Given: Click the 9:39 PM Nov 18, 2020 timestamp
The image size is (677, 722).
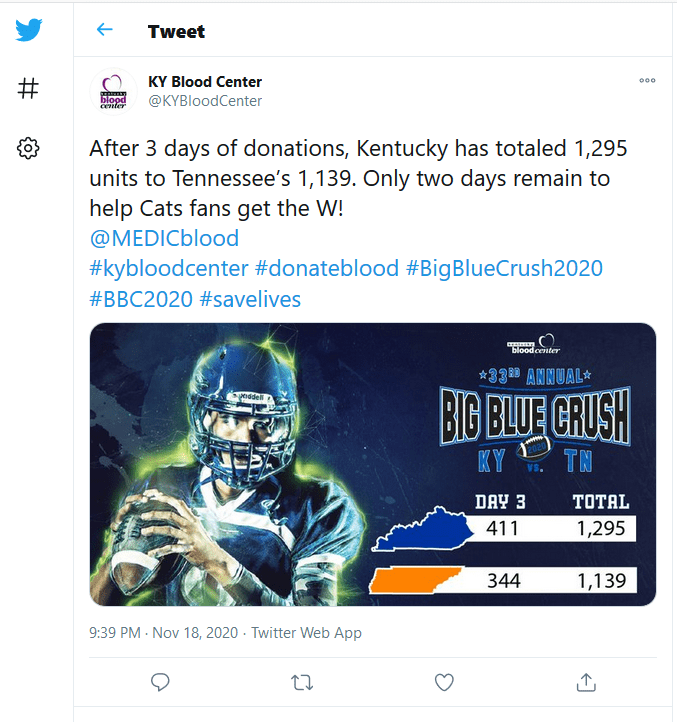Looking at the screenshot, I should tap(163, 633).
